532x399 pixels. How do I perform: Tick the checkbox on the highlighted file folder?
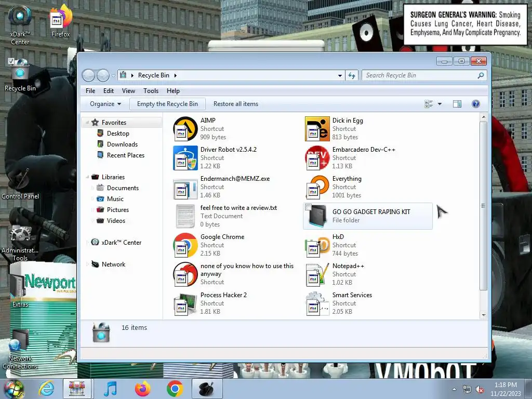[x=308, y=207]
